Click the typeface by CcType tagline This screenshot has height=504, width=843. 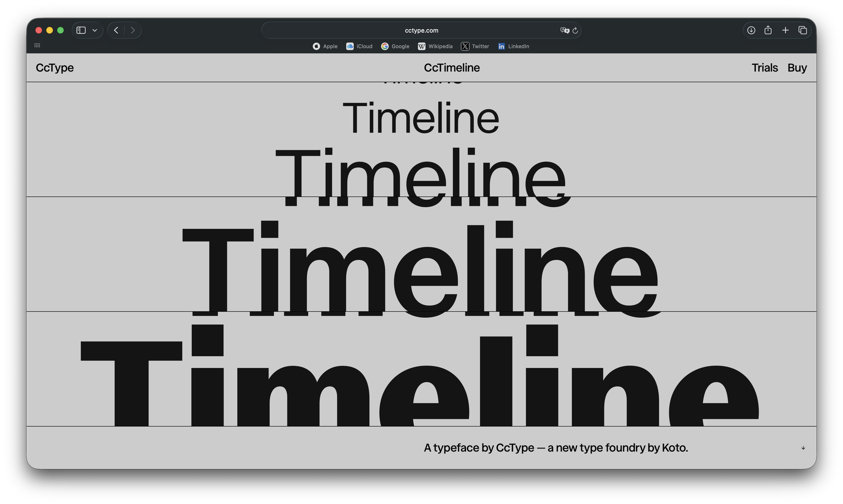pos(556,448)
